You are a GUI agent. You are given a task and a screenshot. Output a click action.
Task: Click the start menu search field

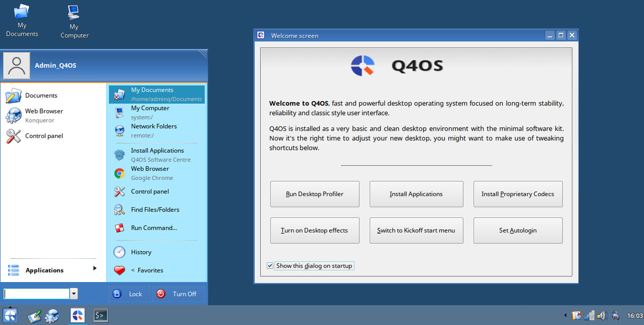click(36, 294)
